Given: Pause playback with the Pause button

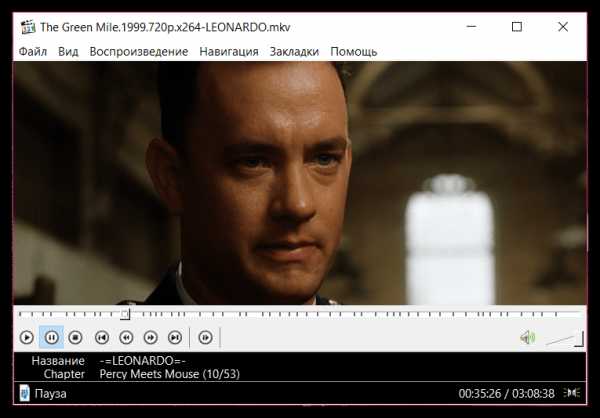Looking at the screenshot, I should click(x=51, y=338).
